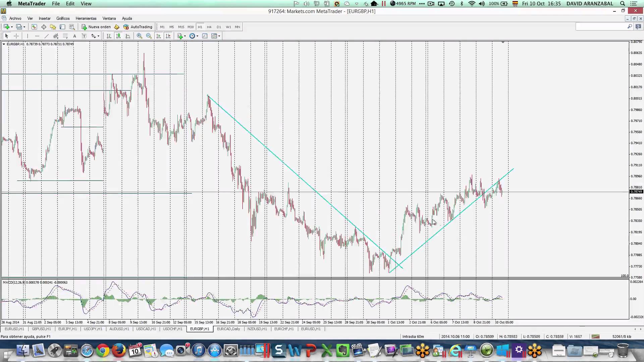This screenshot has height=362, width=644.
Task: Switch chart to candlestick display
Action: coord(118,36)
